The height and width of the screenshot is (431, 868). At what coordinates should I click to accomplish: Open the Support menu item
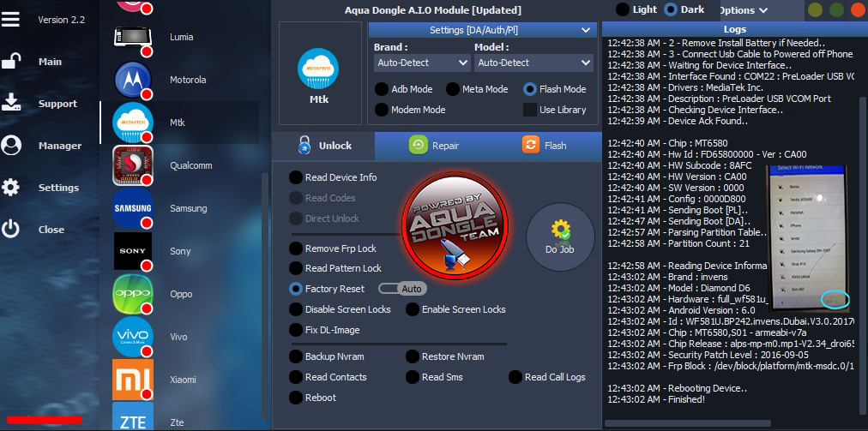click(x=57, y=104)
